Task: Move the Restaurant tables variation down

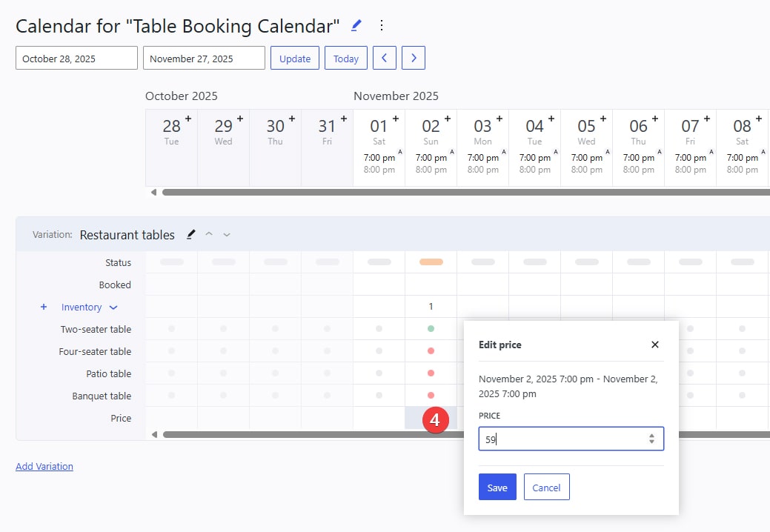Action: click(x=226, y=236)
